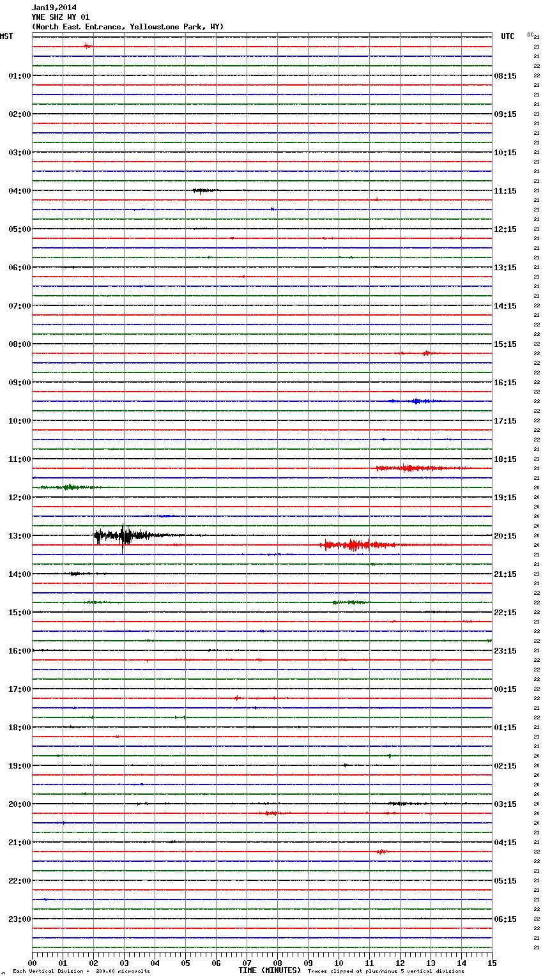Image resolution: width=543 pixels, height=980 pixels.
Task: Click the black seismic burst on 04:00 trace
Action: (x=206, y=190)
